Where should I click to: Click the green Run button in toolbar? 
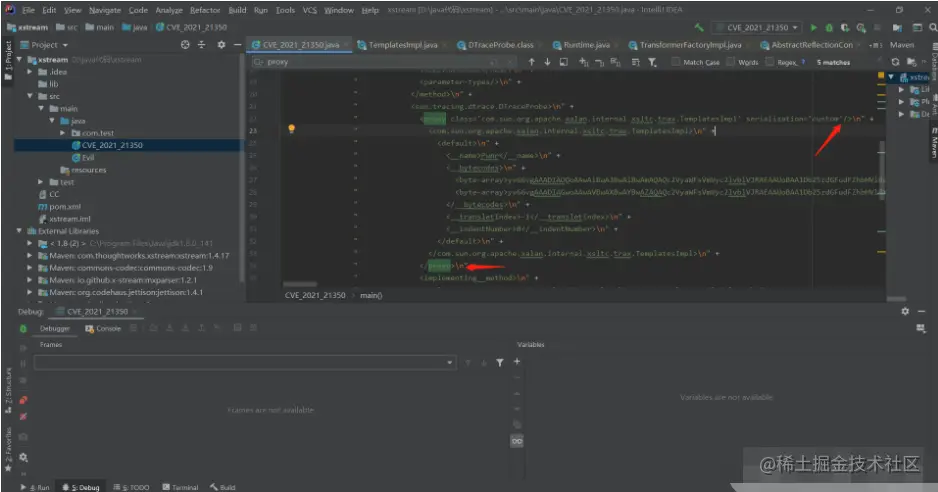pyautogui.click(x=814, y=28)
